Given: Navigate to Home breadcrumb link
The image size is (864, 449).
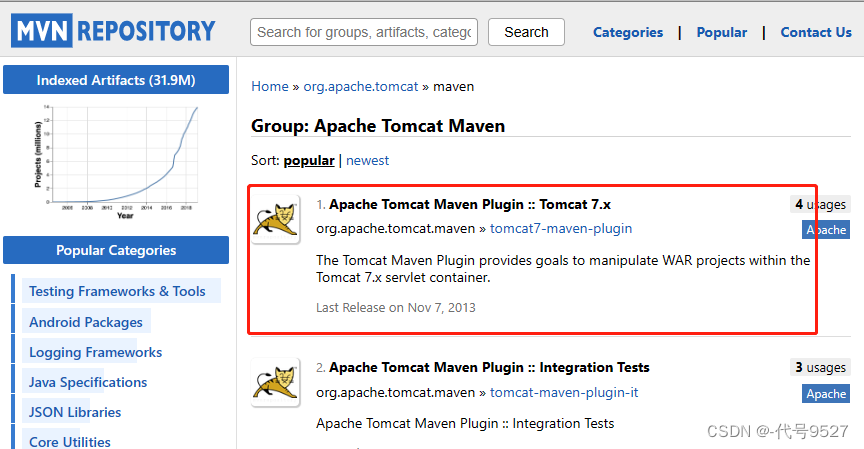Looking at the screenshot, I should [269, 87].
